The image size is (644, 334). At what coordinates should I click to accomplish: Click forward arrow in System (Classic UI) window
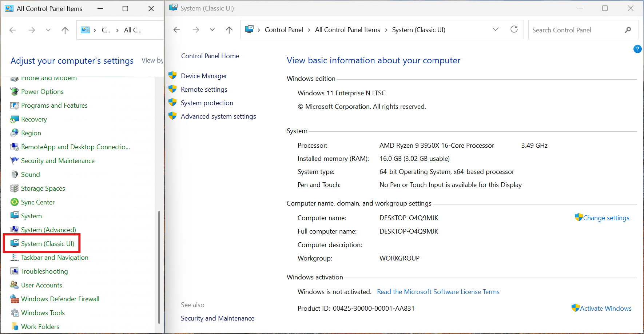tap(196, 30)
